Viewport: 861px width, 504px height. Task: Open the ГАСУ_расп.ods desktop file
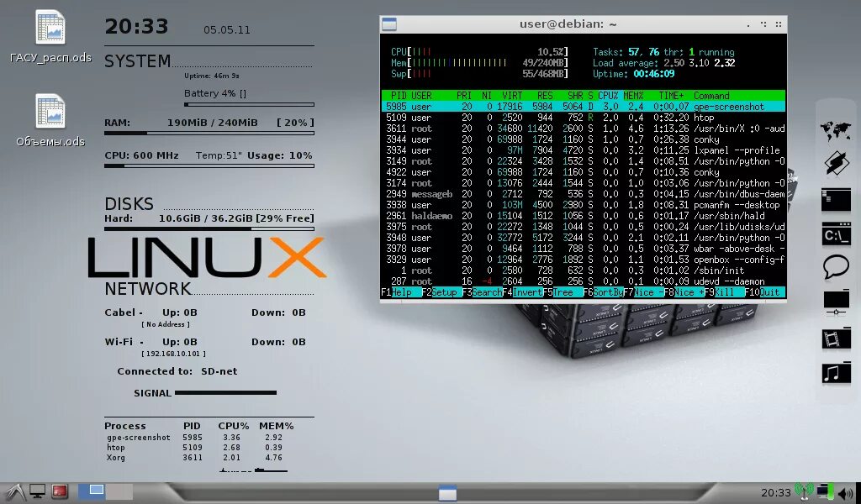(50, 37)
